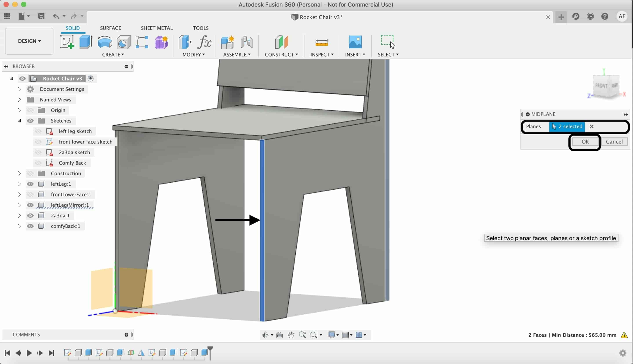Select the Press Pull tool
The width and height of the screenshot is (633, 364).
(185, 42)
